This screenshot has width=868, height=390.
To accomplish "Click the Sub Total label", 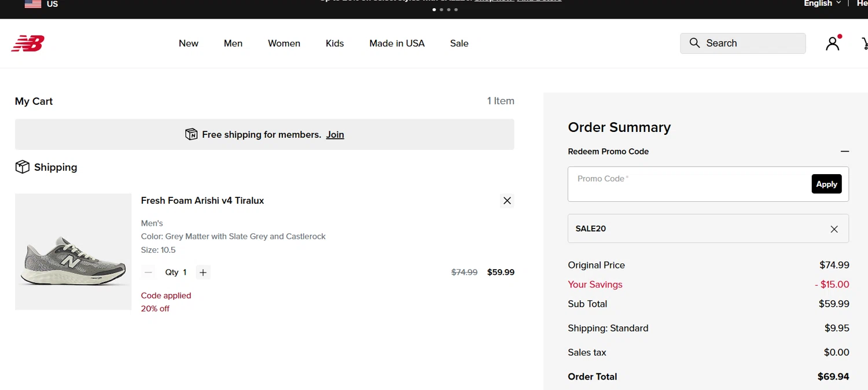I will click(587, 304).
